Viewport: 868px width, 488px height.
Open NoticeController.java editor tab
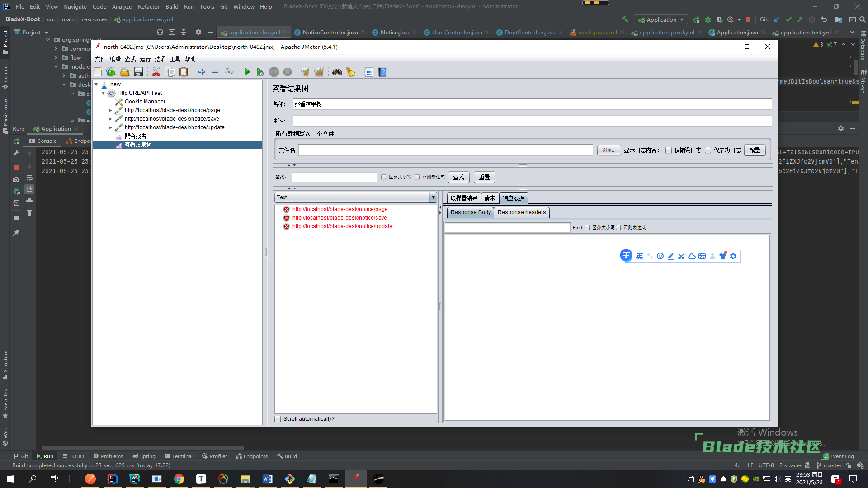(x=330, y=33)
